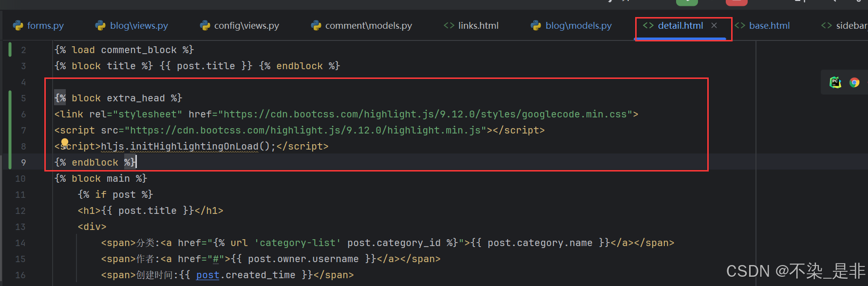Close the detail.html tab

tap(714, 25)
